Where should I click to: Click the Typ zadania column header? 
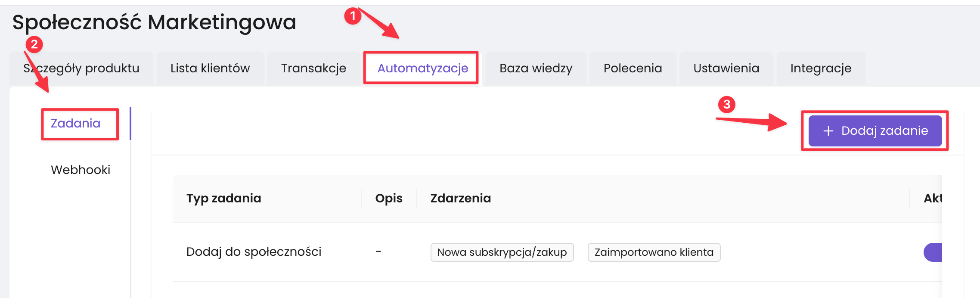[223, 198]
